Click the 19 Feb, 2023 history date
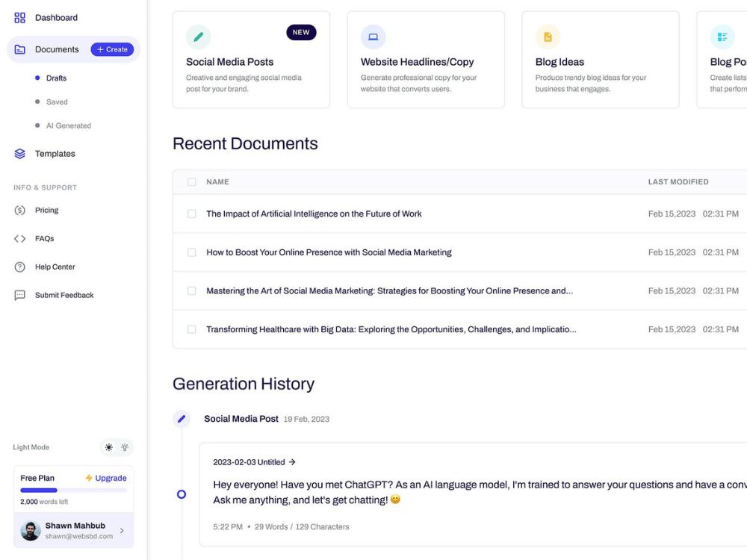This screenshot has height=560, width=747. click(306, 420)
